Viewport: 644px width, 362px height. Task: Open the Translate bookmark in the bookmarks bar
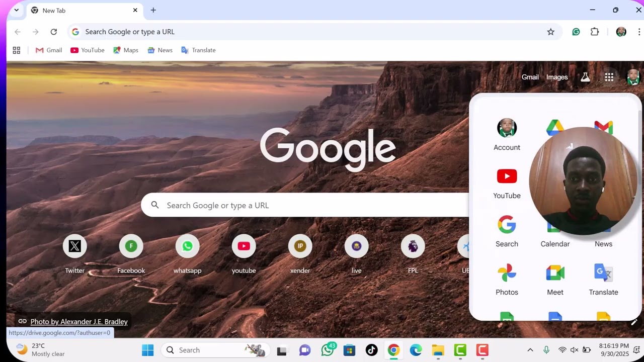[x=198, y=50]
